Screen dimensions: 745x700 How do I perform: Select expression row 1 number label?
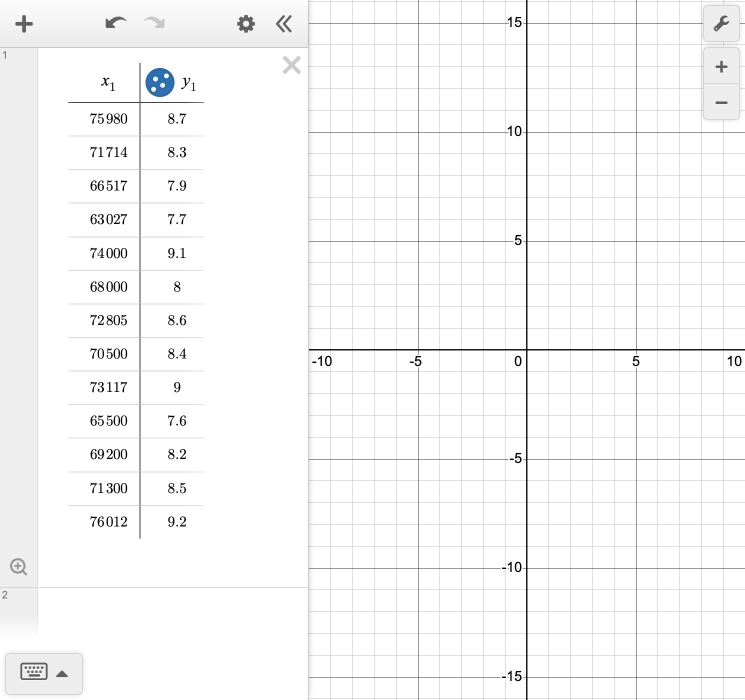click(4, 55)
